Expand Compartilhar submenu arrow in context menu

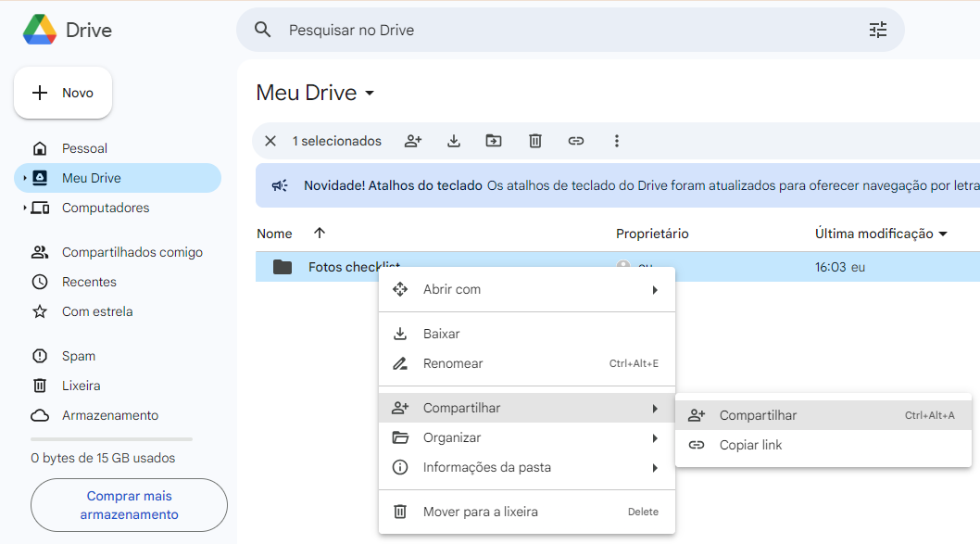coord(654,409)
